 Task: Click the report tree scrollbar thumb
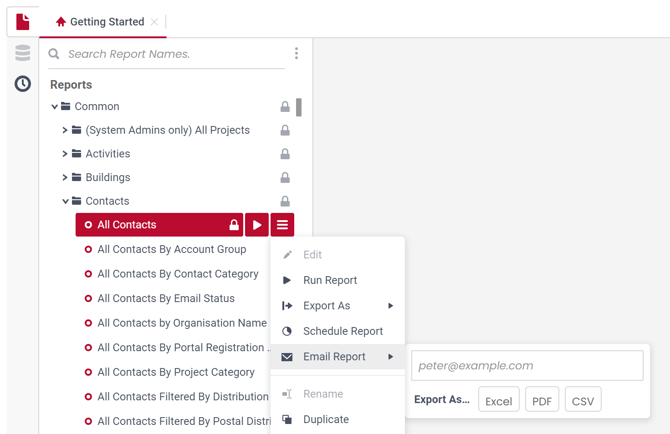point(299,107)
